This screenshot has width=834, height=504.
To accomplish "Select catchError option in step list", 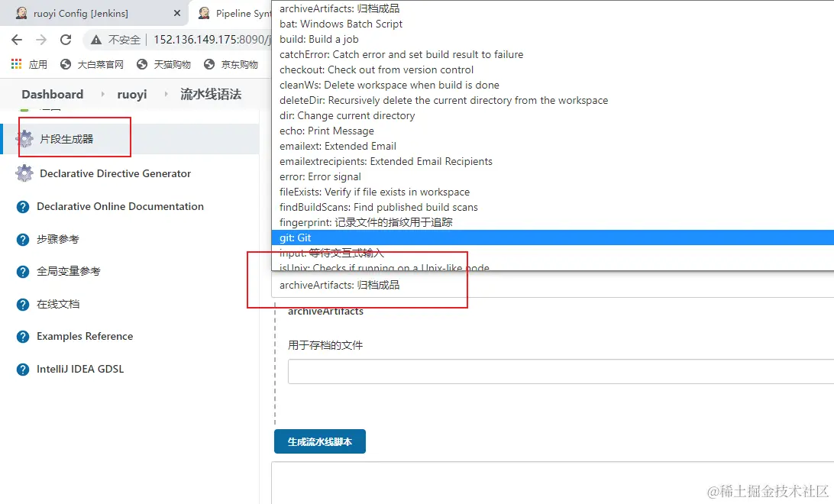I will click(553, 54).
